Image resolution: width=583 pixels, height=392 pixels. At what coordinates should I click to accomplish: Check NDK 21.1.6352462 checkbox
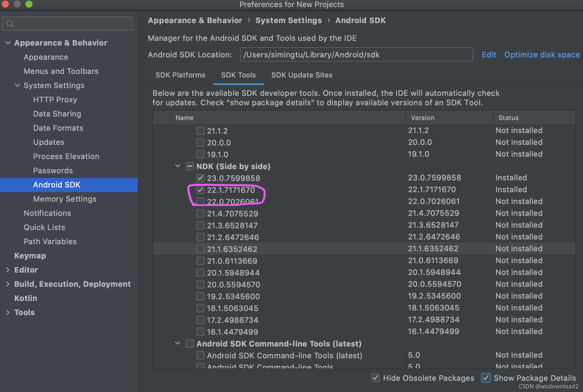click(200, 249)
